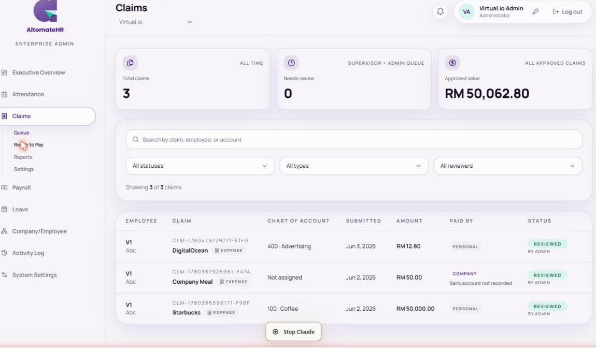Click the Activity Log history icon
Screen dimensions: 596x364
click(x=4, y=253)
